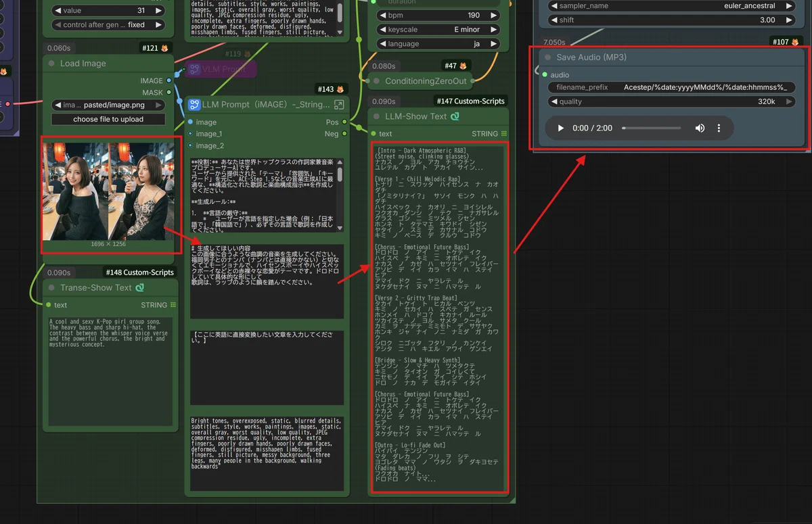Image resolution: width=812 pixels, height=524 pixels.
Task: Increase bpm with its right arrow
Action: coord(494,15)
